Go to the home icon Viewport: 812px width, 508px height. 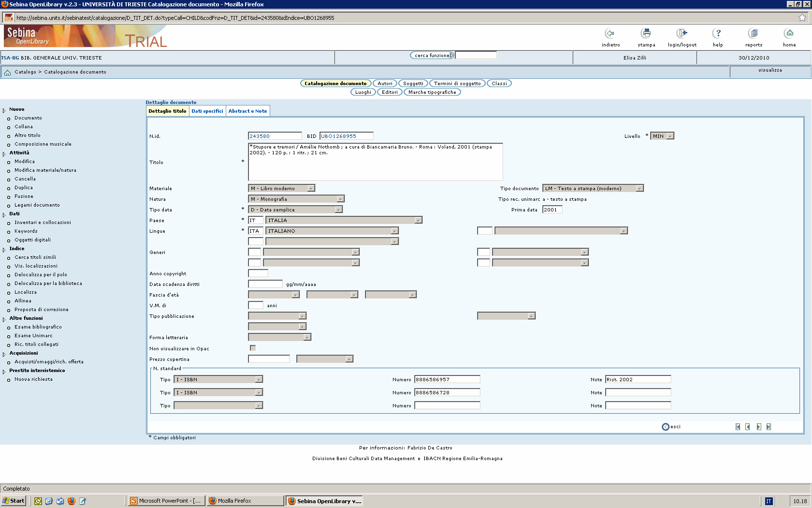tap(789, 33)
